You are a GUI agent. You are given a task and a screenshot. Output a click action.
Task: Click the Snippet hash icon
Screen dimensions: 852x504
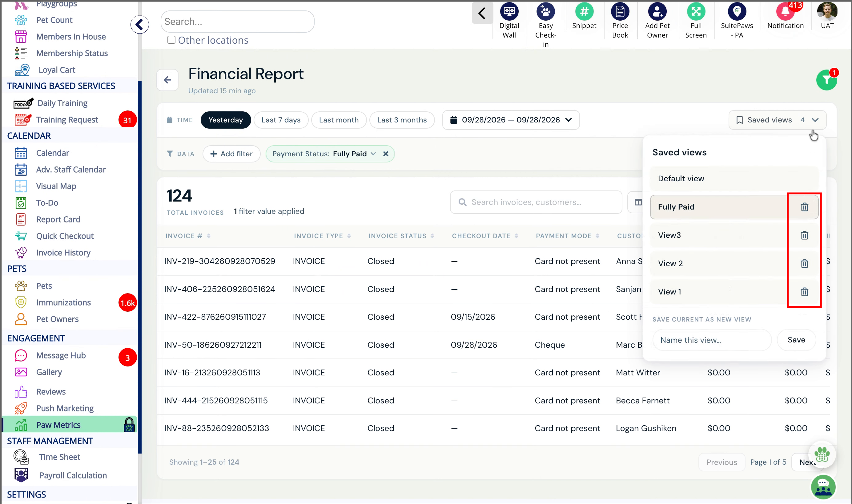584,12
